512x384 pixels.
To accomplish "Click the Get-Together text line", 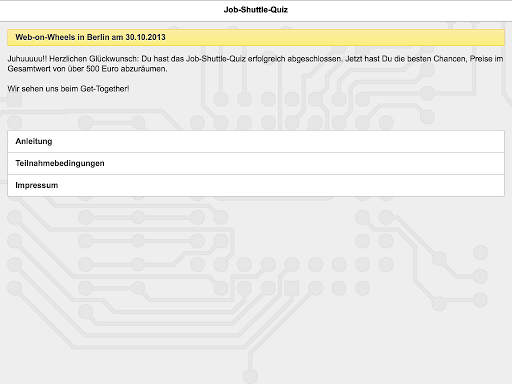I will tap(68, 89).
